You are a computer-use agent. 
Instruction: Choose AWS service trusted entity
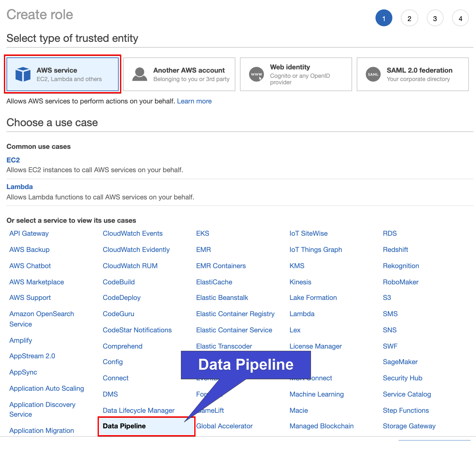(x=63, y=74)
